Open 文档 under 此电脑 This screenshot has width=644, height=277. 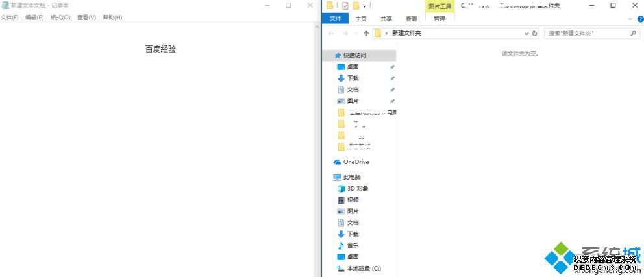click(x=353, y=223)
